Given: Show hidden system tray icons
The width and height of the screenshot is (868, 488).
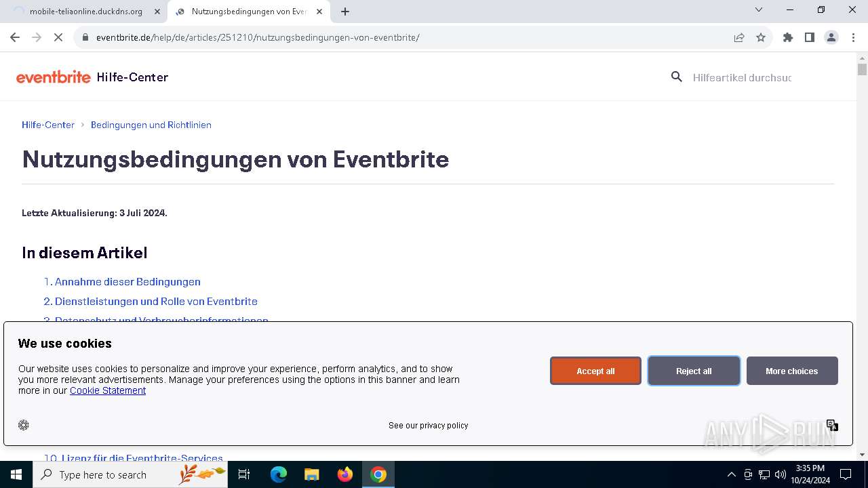Looking at the screenshot, I should (731, 474).
